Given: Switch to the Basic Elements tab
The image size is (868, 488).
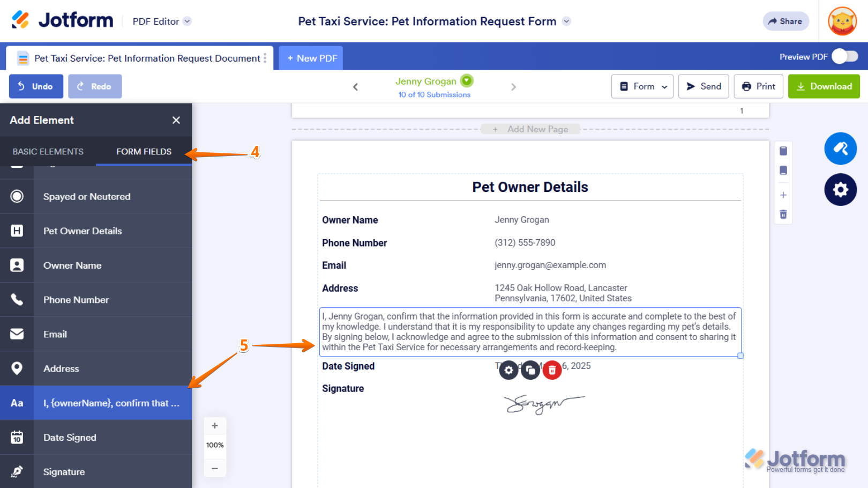Looking at the screenshot, I should click(x=48, y=152).
